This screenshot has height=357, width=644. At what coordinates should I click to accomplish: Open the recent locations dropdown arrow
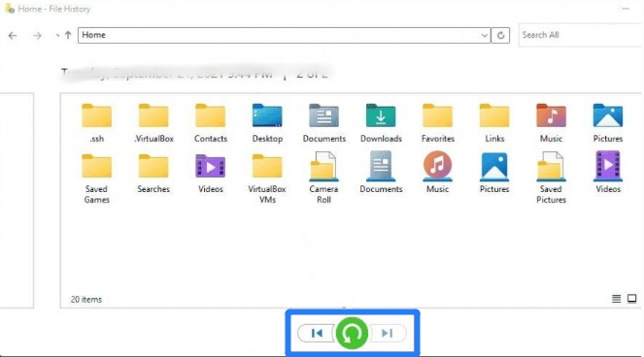(x=56, y=36)
